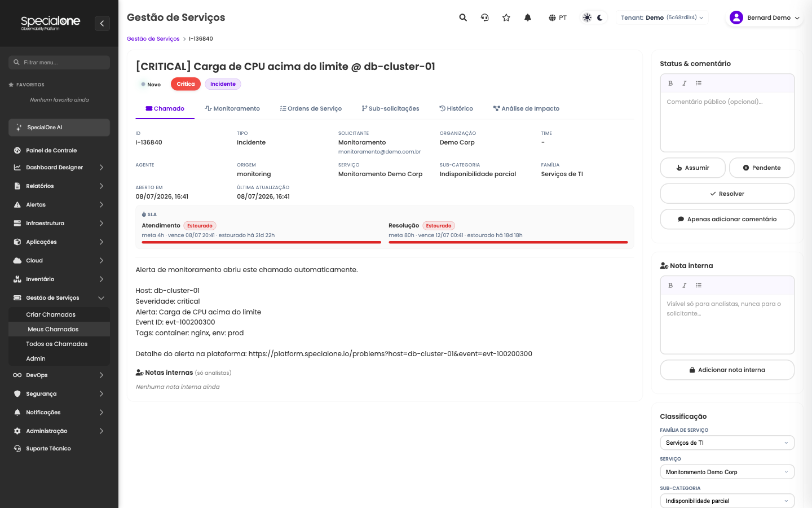Open SpecialOne AI assistant
The image size is (812, 508).
pyautogui.click(x=59, y=128)
